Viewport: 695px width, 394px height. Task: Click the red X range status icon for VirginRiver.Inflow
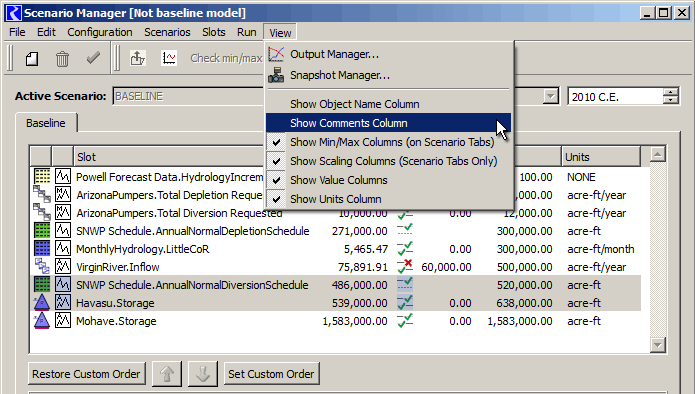coord(405,266)
